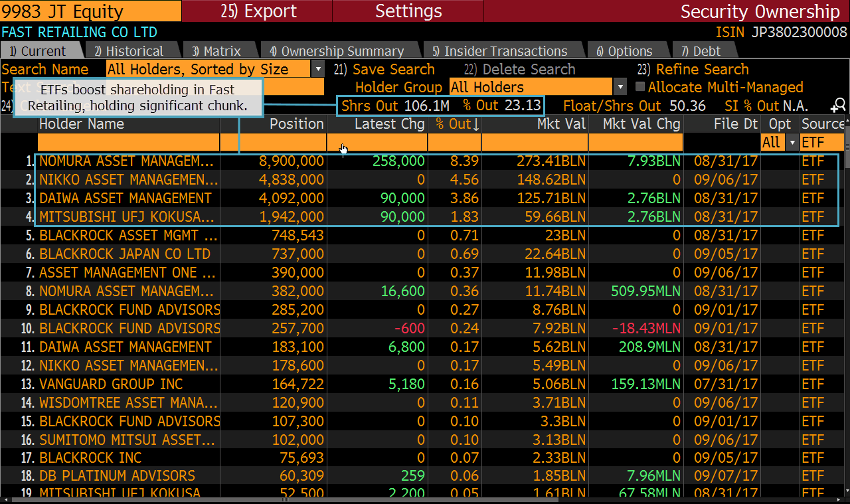Open Settings menu
The image size is (850, 504).
(x=408, y=11)
